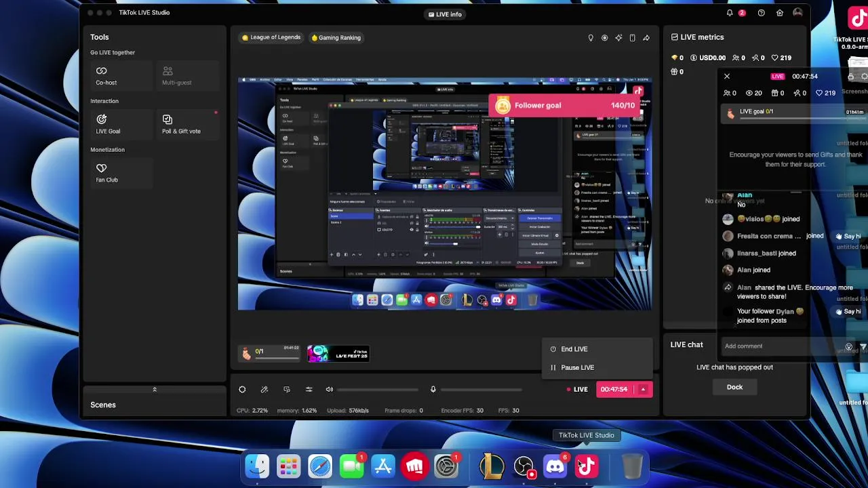This screenshot has height=488, width=868.
Task: Click the USD0.00 earnings metric
Action: click(708, 58)
